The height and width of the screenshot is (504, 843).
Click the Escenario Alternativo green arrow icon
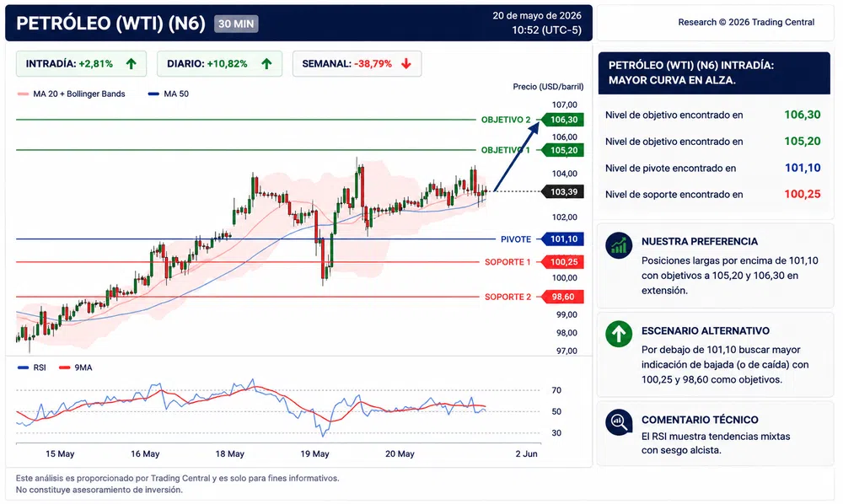[619, 335]
